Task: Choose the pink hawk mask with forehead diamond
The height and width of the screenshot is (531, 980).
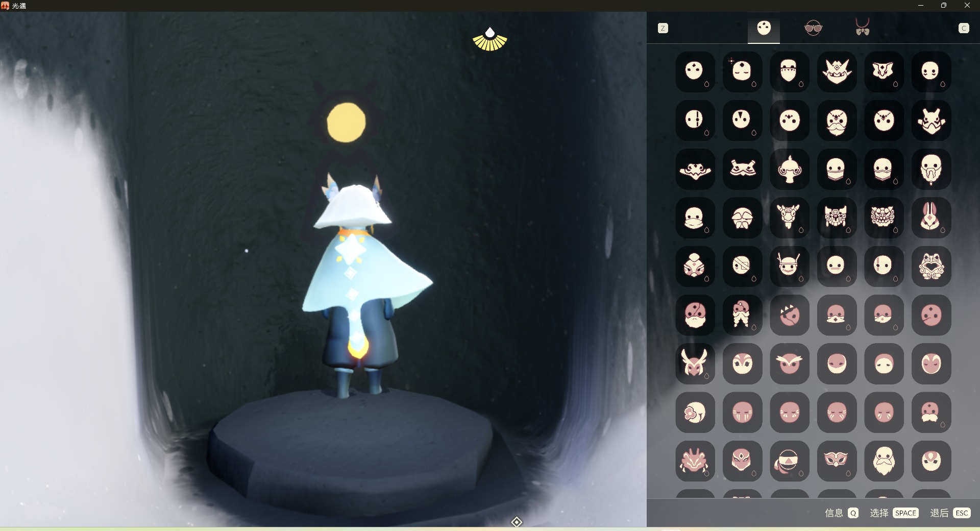Action: pos(742,461)
